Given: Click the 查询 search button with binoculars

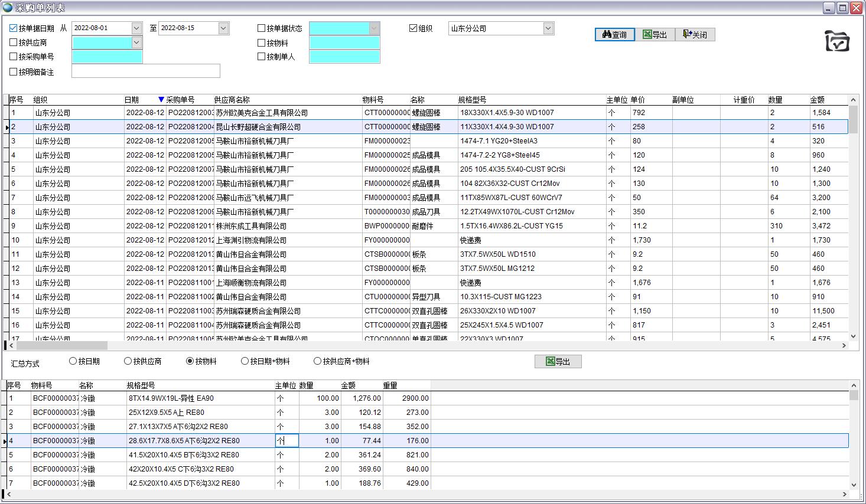Looking at the screenshot, I should point(614,35).
